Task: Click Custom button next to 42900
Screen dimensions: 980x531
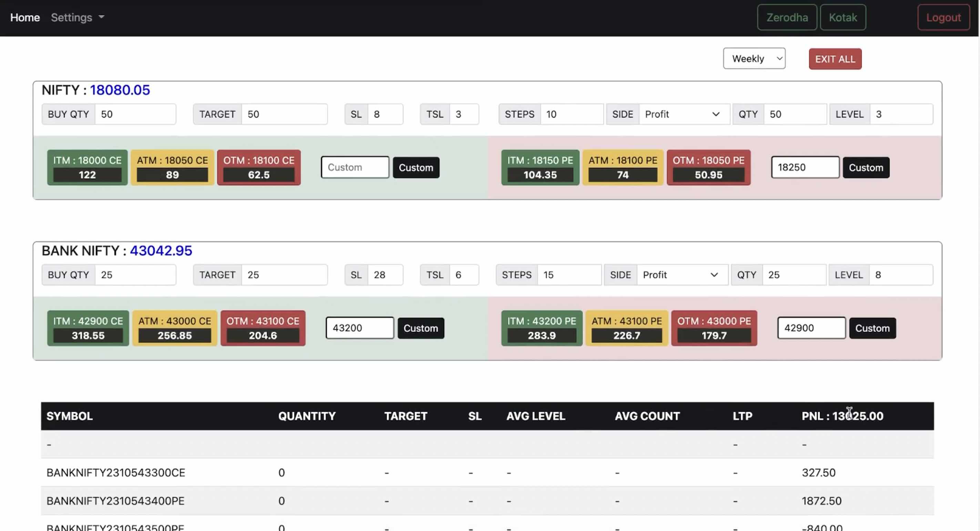Action: (x=872, y=328)
